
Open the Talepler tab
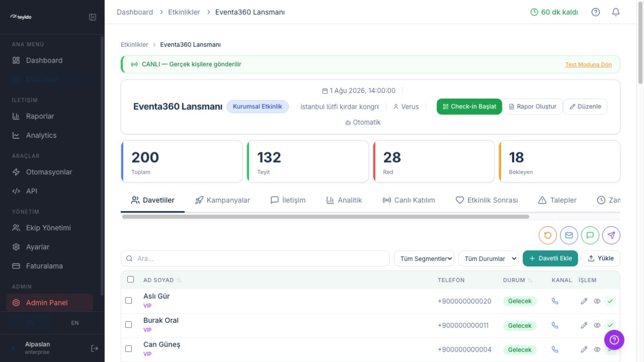[557, 200]
